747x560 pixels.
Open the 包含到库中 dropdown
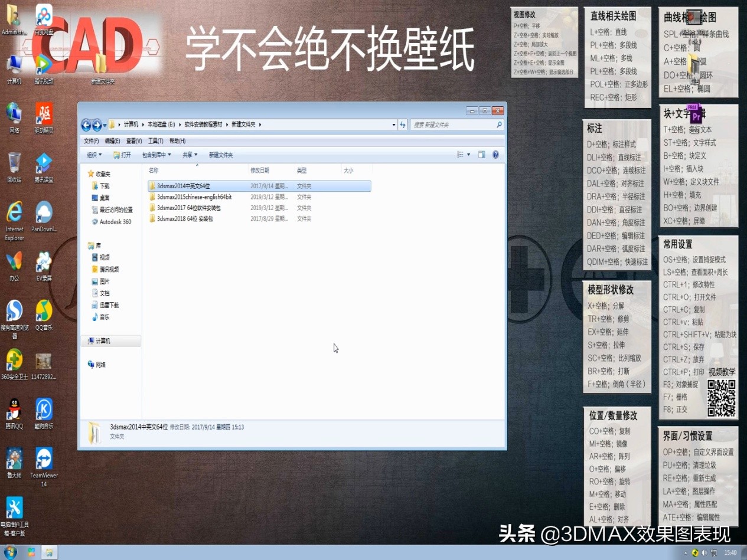click(x=156, y=155)
